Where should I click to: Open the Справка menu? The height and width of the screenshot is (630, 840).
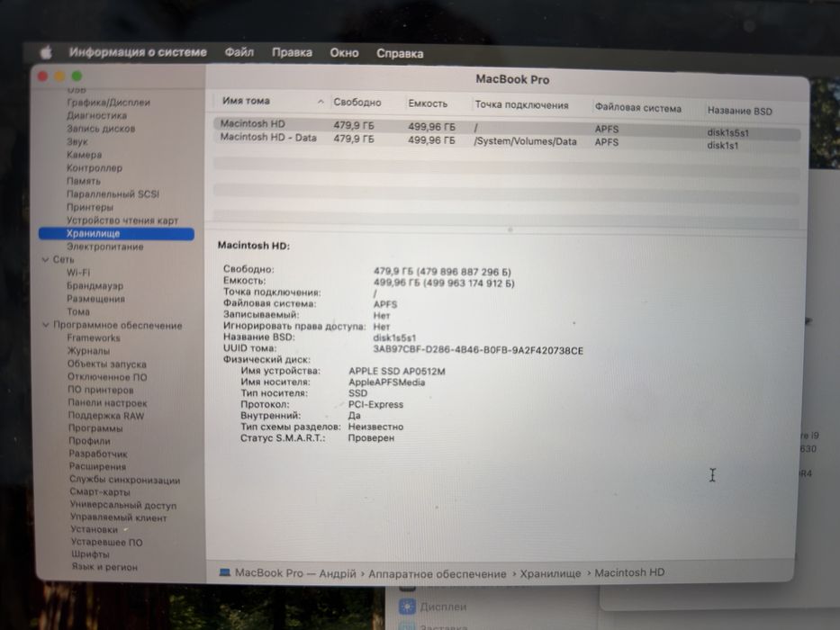(x=400, y=53)
